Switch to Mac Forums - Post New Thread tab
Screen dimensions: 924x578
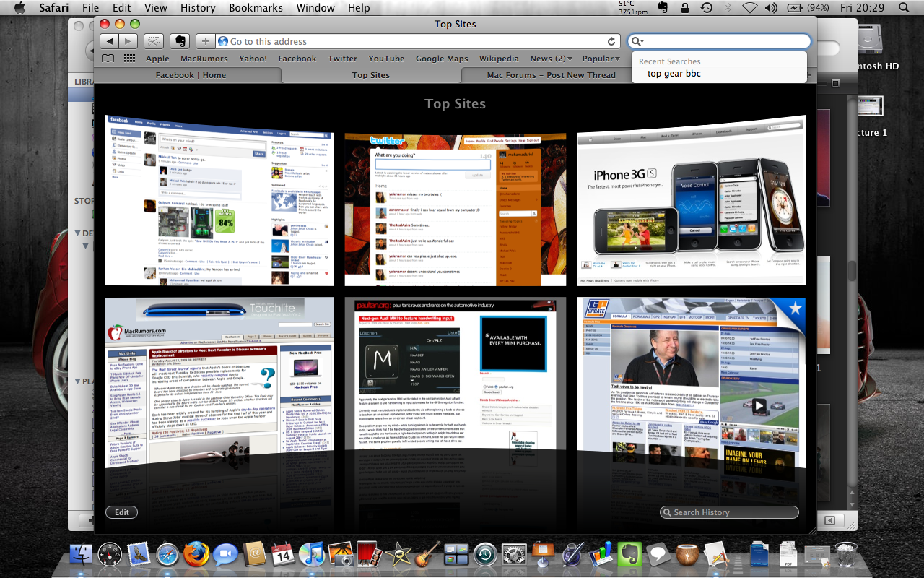(x=551, y=75)
